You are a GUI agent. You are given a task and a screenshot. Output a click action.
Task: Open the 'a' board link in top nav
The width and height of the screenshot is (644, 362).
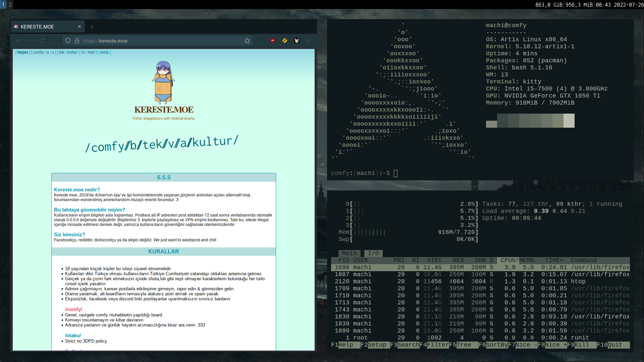pyautogui.click(x=48, y=52)
